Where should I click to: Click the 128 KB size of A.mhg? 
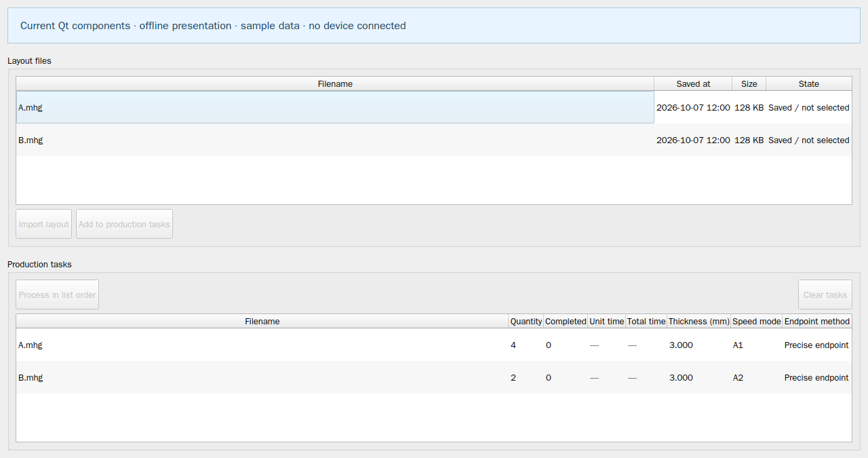[x=749, y=107]
